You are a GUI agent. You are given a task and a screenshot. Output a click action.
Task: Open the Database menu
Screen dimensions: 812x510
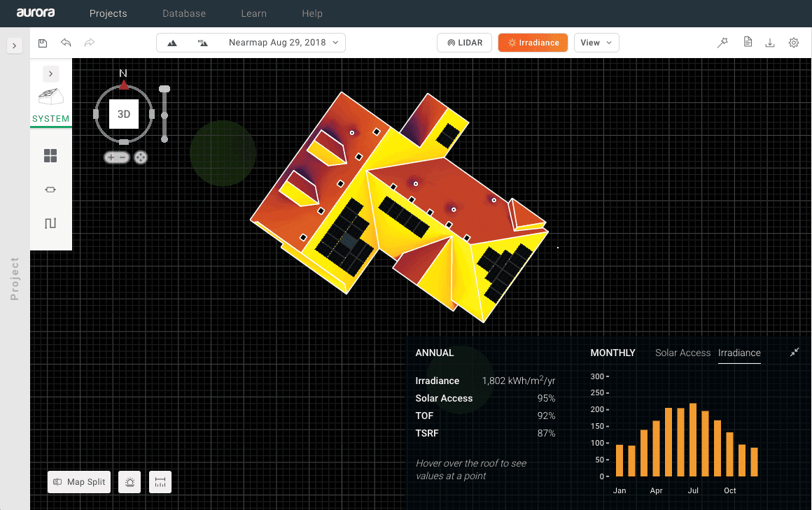[184, 13]
